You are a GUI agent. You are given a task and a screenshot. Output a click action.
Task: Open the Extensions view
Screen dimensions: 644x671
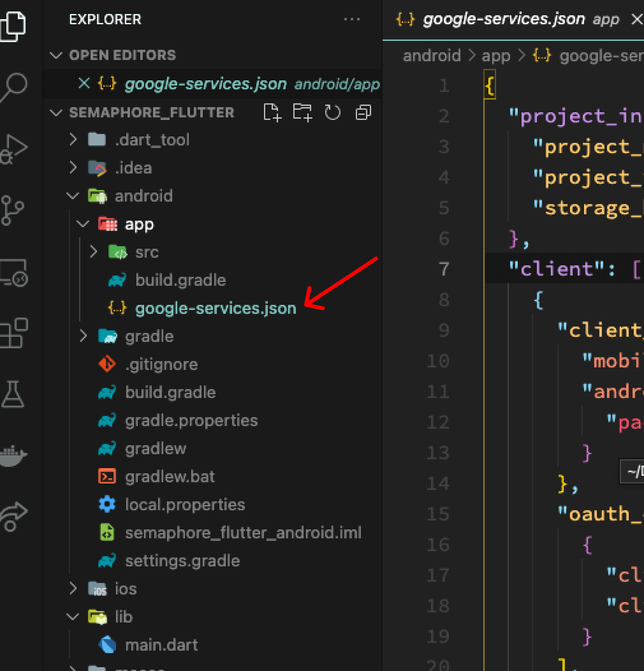click(14, 333)
